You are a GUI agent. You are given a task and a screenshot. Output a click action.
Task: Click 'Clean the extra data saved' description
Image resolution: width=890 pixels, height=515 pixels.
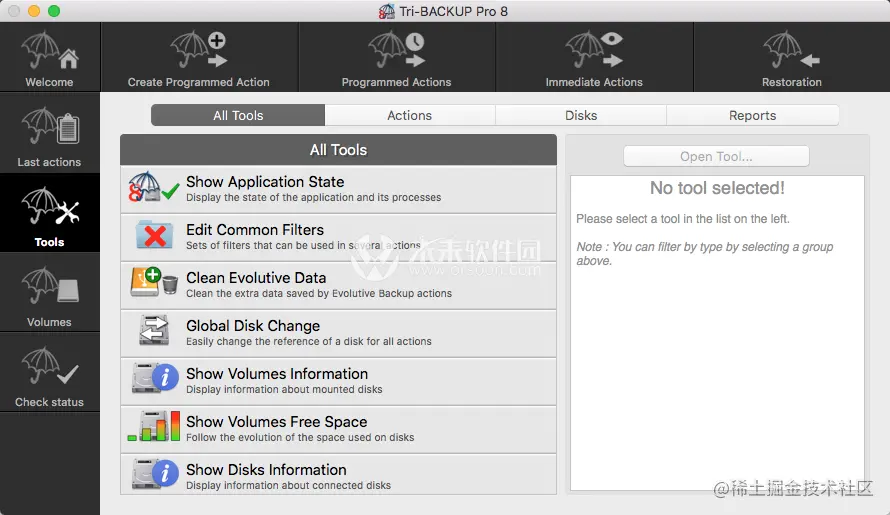pyautogui.click(x=319, y=294)
